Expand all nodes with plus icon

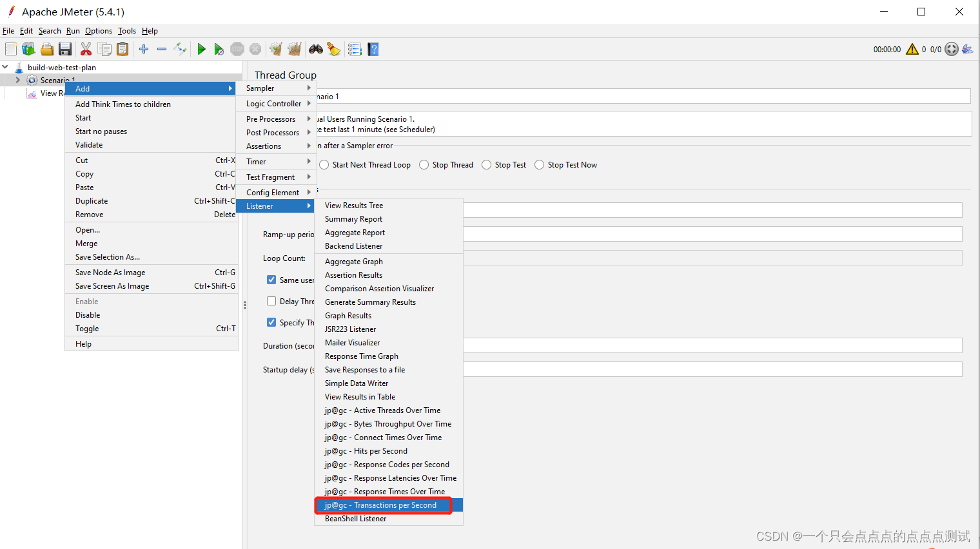coord(144,49)
